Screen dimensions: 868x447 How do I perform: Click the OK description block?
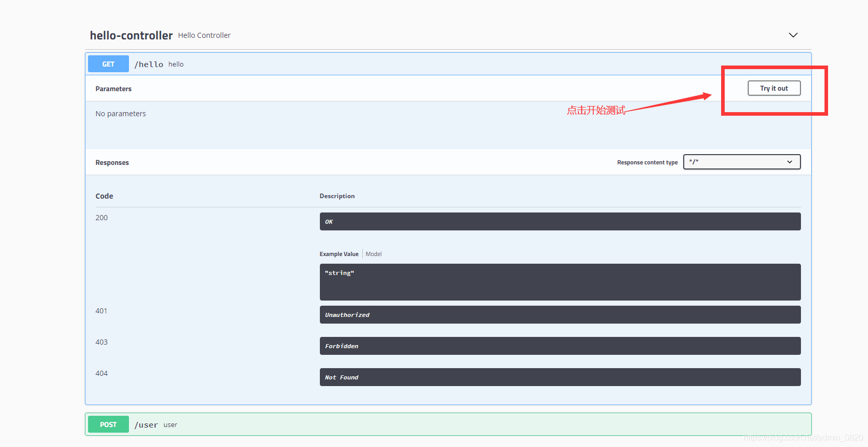tap(560, 222)
